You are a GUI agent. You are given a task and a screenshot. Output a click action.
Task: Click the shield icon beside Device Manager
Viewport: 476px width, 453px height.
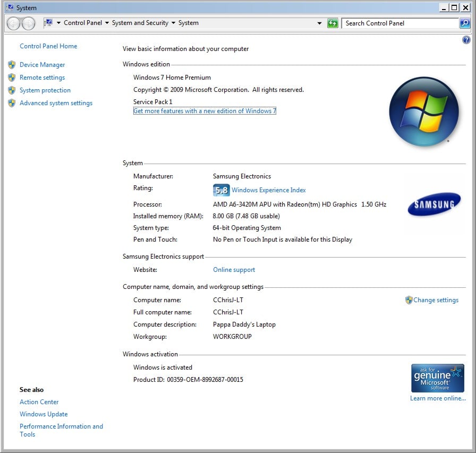[12, 65]
